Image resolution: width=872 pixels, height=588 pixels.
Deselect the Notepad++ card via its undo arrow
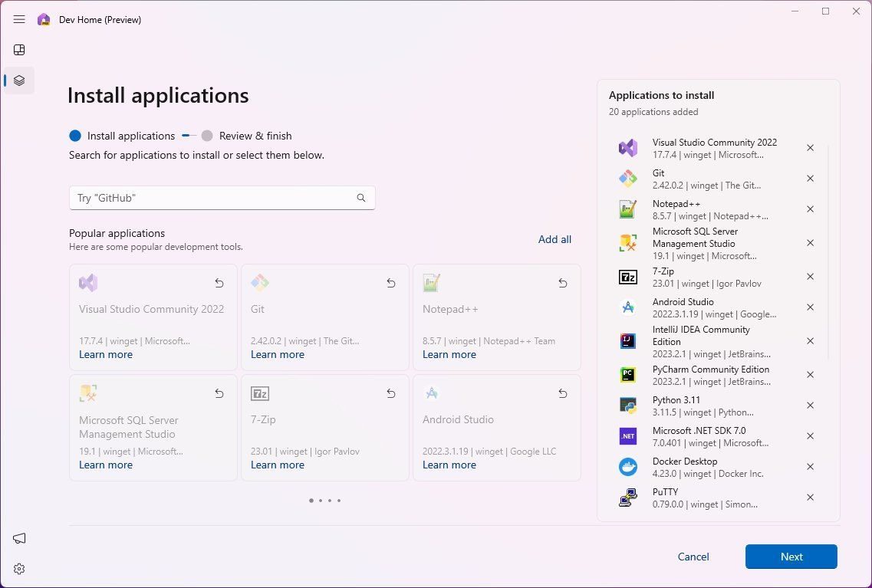562,283
